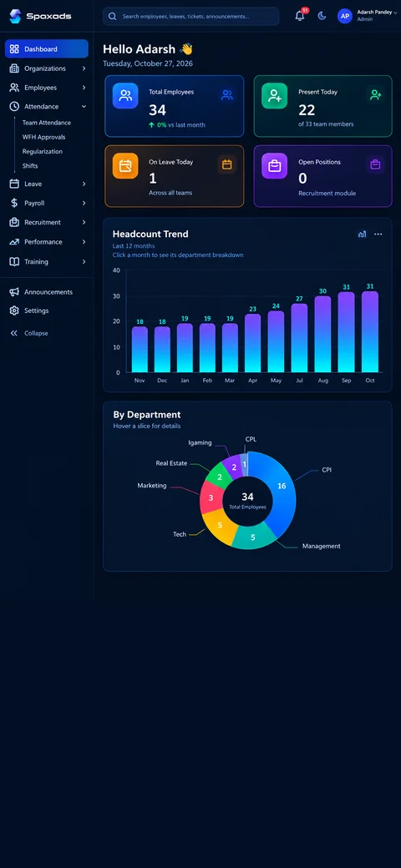Collapse the sidebar
This screenshot has height=868, width=401.
[28, 333]
